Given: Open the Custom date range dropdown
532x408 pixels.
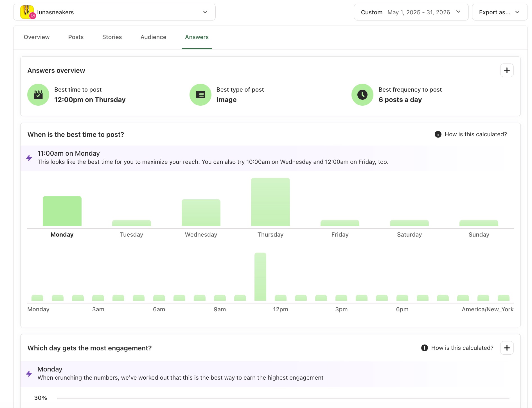Looking at the screenshot, I should pyautogui.click(x=411, y=12).
